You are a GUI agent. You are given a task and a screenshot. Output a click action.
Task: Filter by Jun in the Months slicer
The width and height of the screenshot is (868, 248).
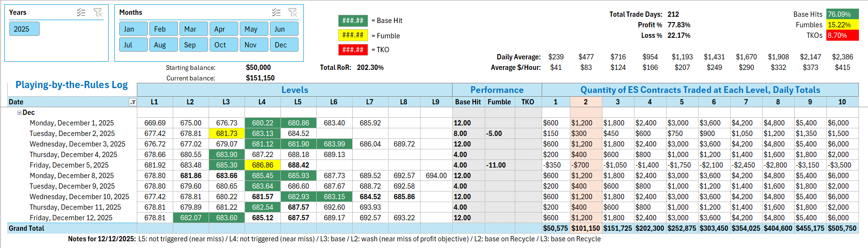[x=284, y=29]
